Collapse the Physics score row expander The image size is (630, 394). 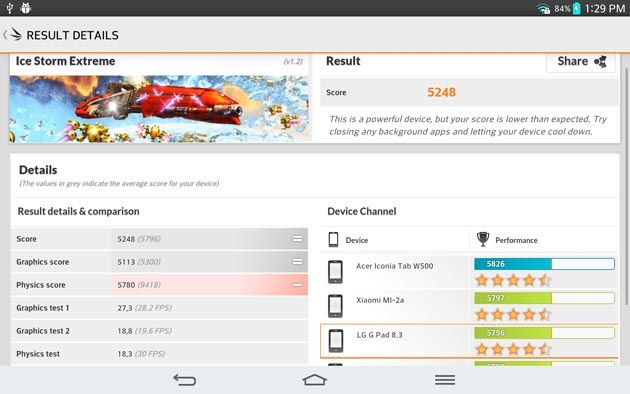[297, 285]
